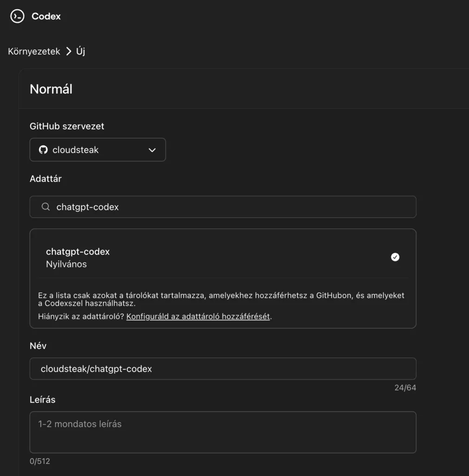Image resolution: width=469 pixels, height=476 pixels.
Task: Click the 24/64 character counter
Action: [405, 388]
